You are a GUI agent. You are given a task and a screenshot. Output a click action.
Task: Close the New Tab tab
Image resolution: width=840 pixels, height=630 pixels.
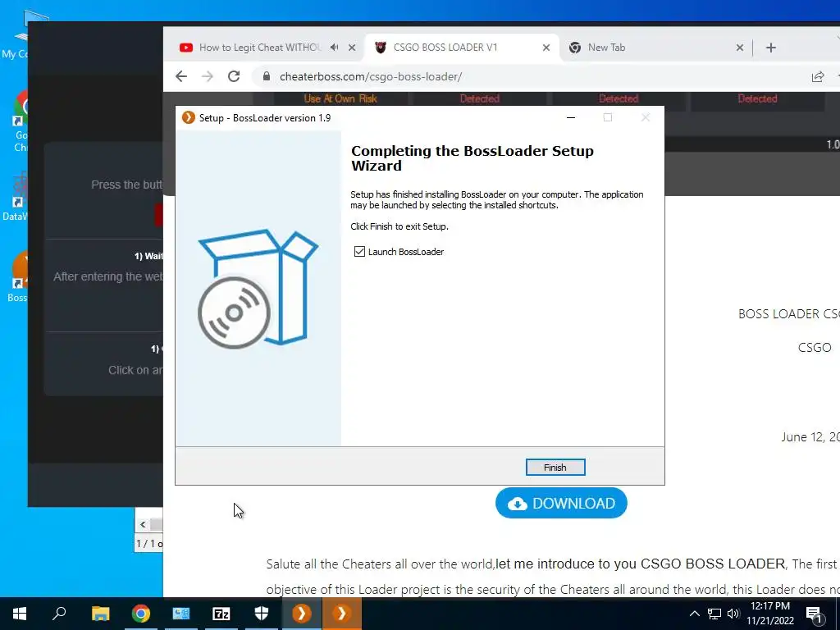[740, 48]
